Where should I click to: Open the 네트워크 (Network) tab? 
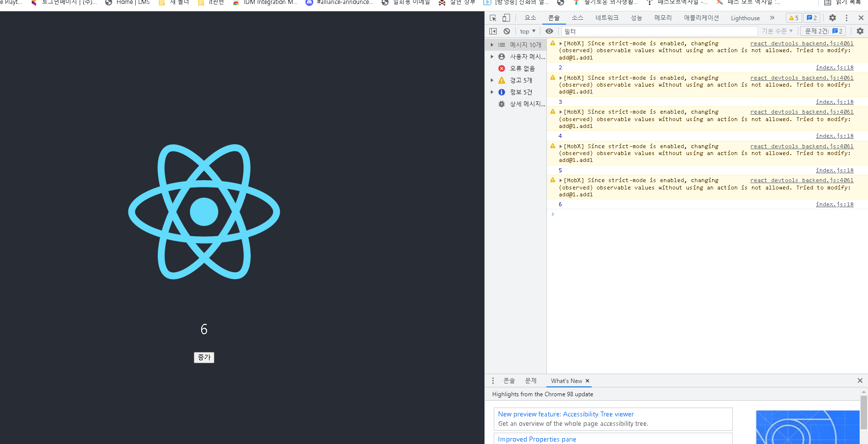(x=607, y=18)
